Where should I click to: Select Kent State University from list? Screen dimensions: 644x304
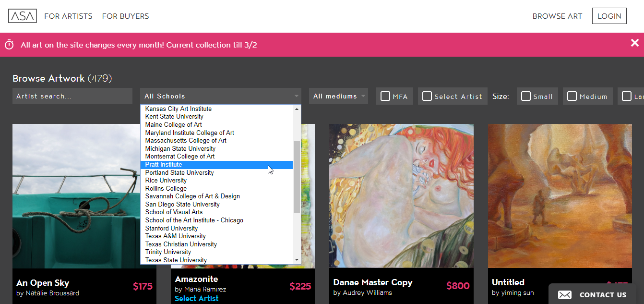pos(216,117)
